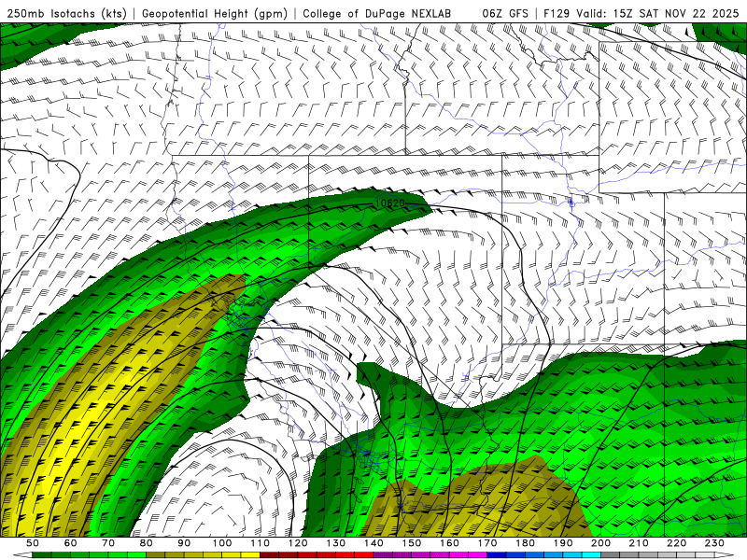Click the 'F129 Valid: 15Z SAT NOV 22 2025' text
Viewport: 747px width, 560px height.
pos(641,14)
